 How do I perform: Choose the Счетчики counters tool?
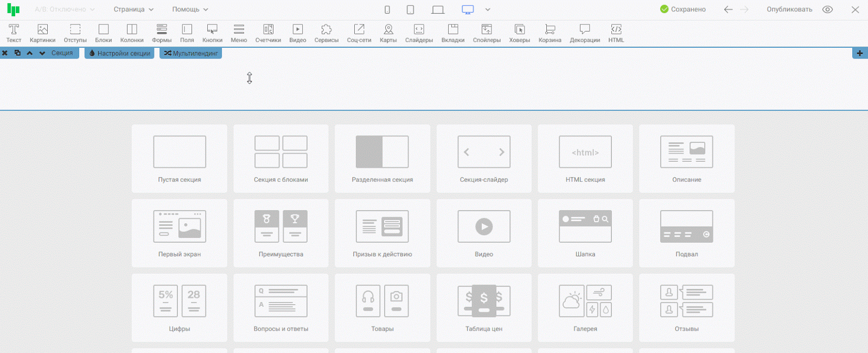(x=268, y=33)
